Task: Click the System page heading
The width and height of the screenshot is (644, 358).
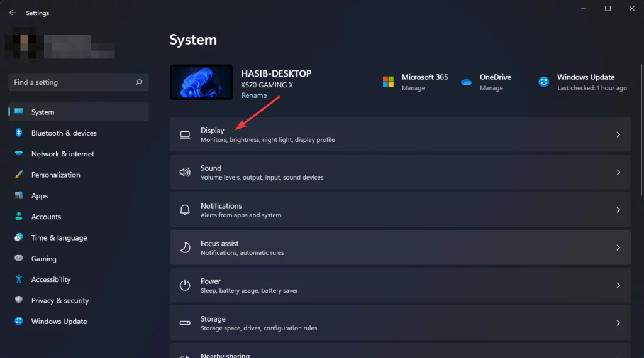Action: pyautogui.click(x=193, y=40)
